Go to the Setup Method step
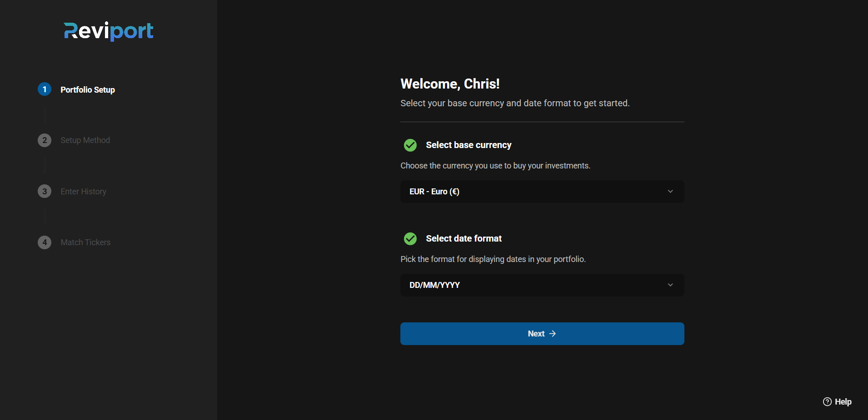This screenshot has width=868, height=420. pyautogui.click(x=85, y=140)
